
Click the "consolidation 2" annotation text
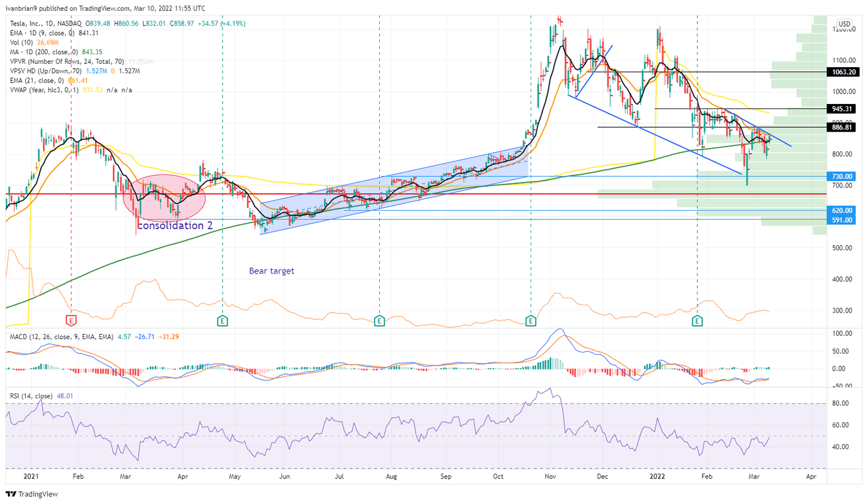coord(175,225)
